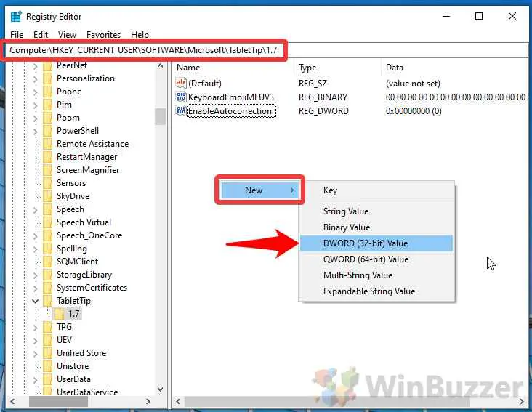Click the KeyboardEmojiMFUV3 binary value icon

(181, 97)
